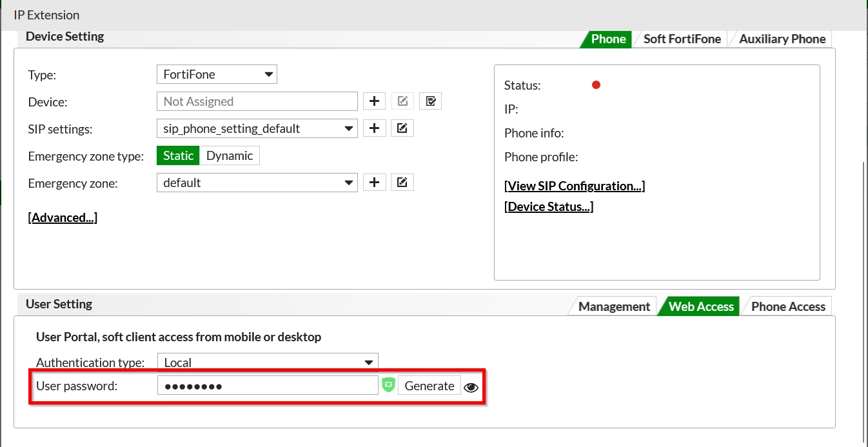
Task: Open the Advanced link
Action: (x=63, y=217)
